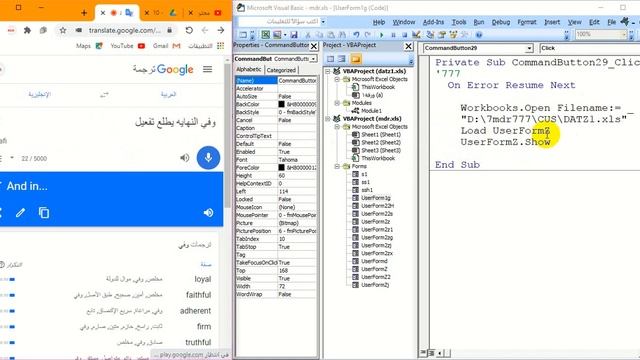Click the (Name) property row
640x360 pixels.
pos(276,80)
